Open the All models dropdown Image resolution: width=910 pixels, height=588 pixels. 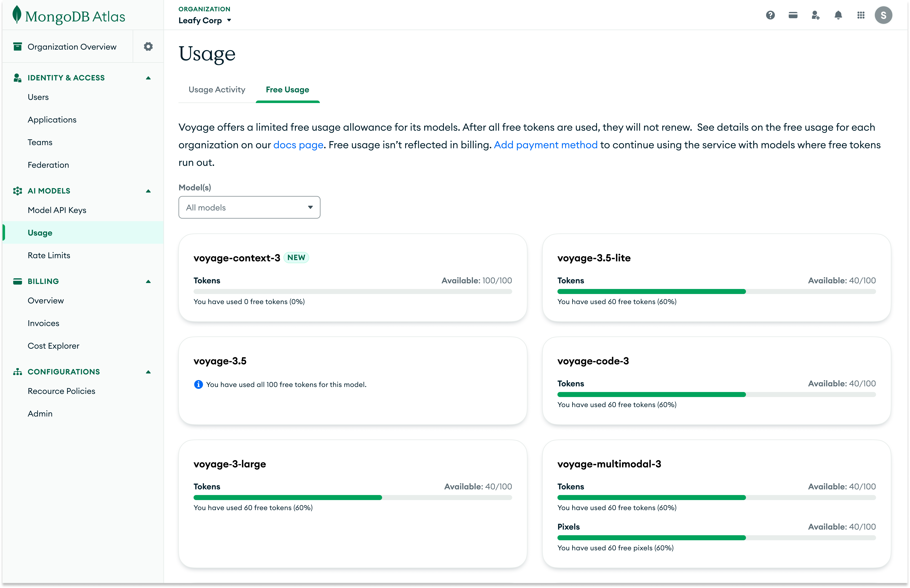249,207
